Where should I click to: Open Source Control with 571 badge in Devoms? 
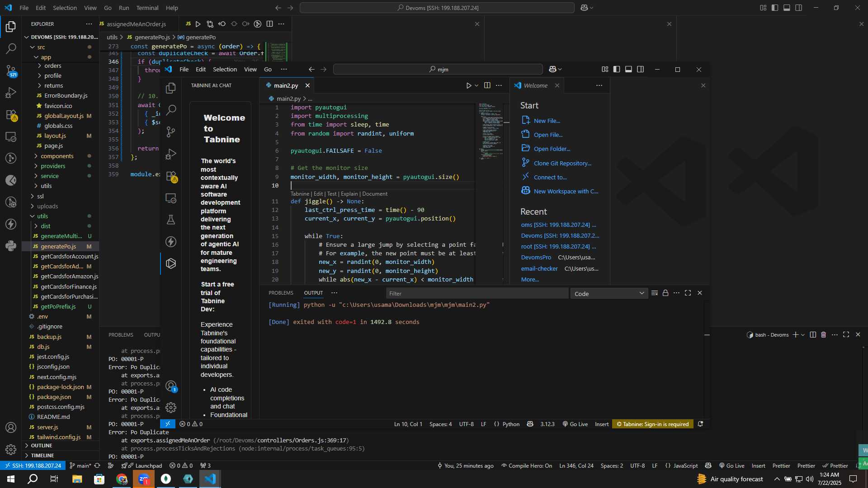(x=11, y=70)
